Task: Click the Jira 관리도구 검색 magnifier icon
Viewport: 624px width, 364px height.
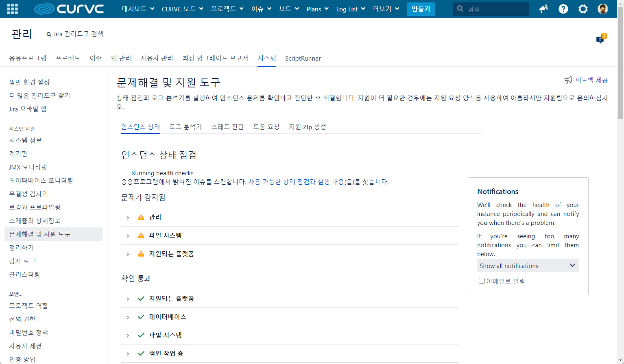Action: point(49,34)
